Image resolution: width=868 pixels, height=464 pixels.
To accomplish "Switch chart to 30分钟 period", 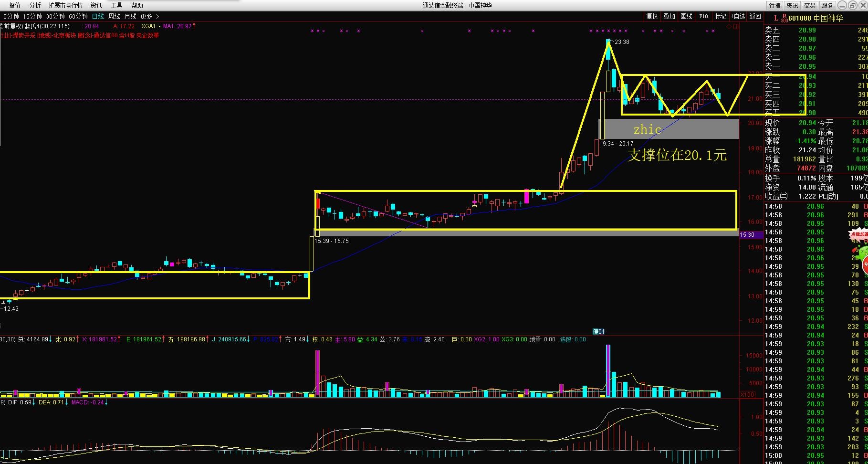I will click(55, 16).
